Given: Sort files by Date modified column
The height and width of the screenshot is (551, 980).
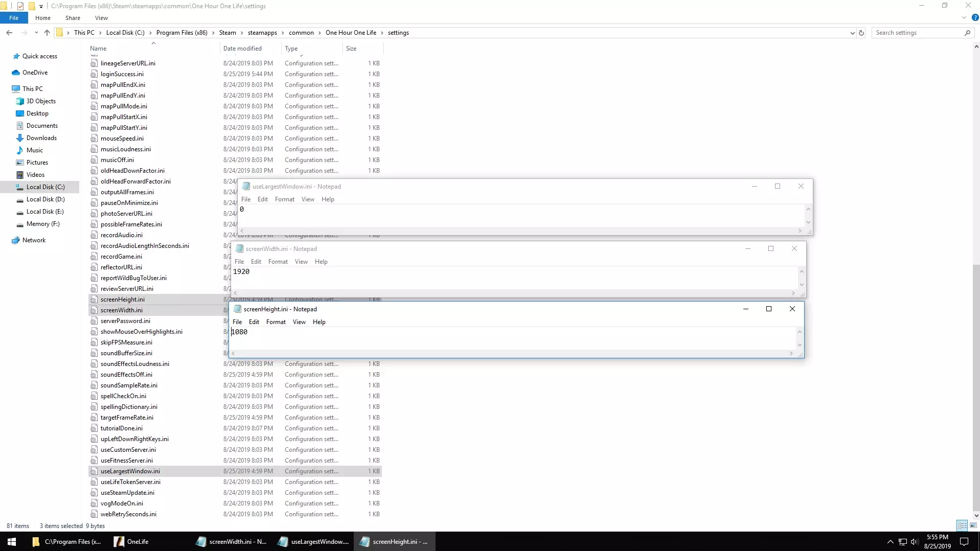Looking at the screenshot, I should [x=250, y=49].
